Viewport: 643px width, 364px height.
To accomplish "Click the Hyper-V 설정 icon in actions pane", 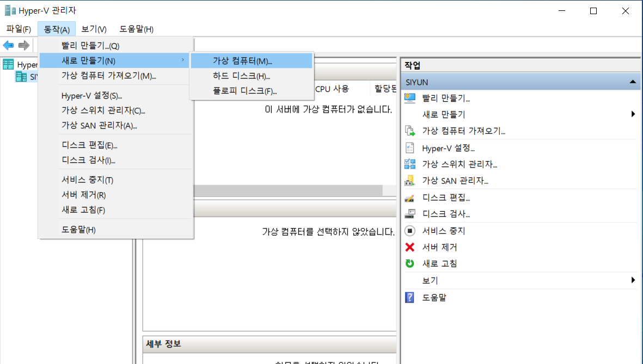I will (x=409, y=148).
